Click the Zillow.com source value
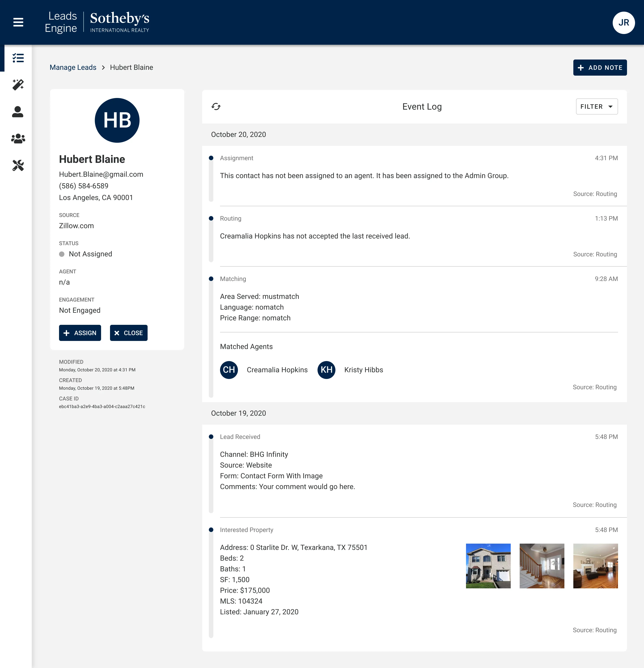The width and height of the screenshot is (644, 668). [x=76, y=226]
